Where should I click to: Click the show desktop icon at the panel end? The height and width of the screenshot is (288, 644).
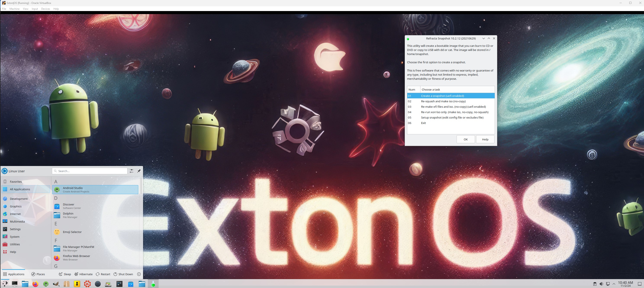tap(639, 284)
